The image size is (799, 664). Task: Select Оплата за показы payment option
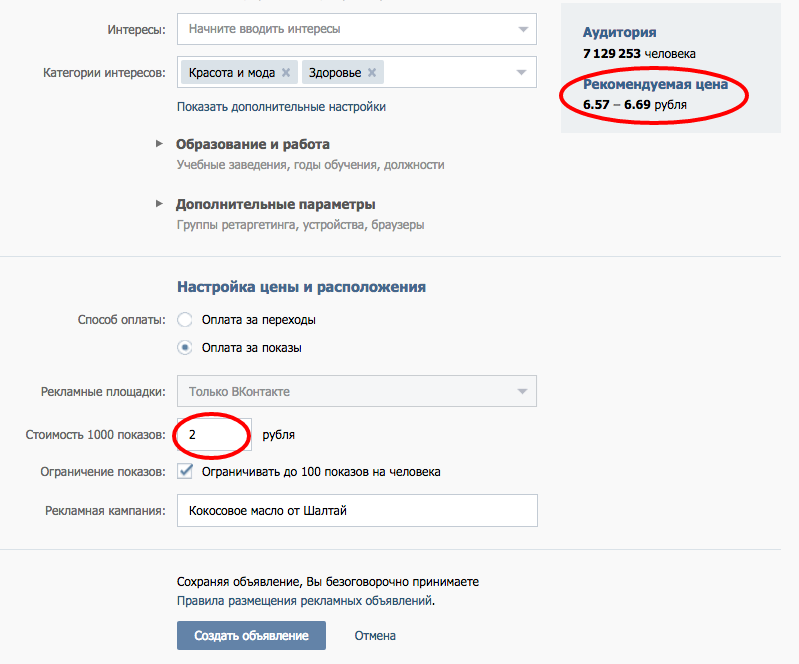184,348
